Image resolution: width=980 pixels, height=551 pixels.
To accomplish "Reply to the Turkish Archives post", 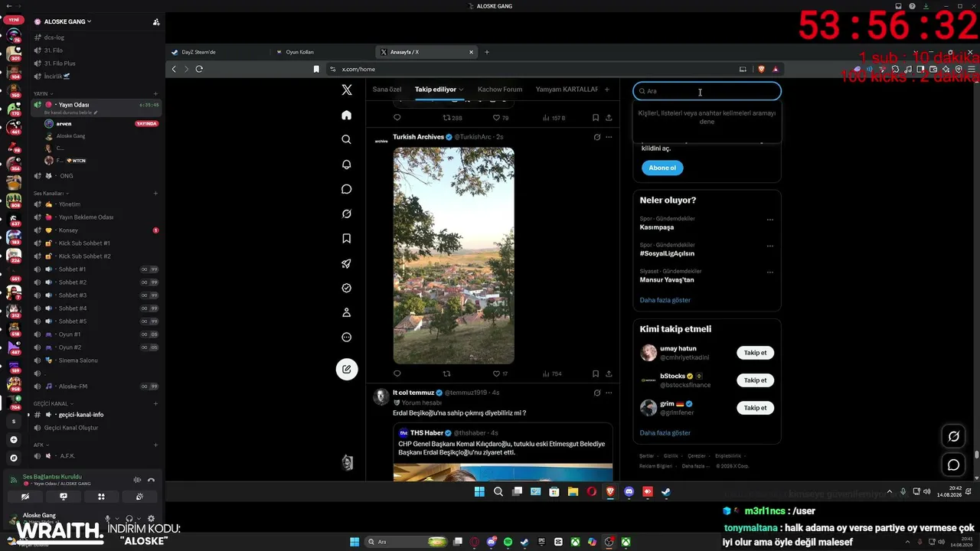I will click(397, 373).
